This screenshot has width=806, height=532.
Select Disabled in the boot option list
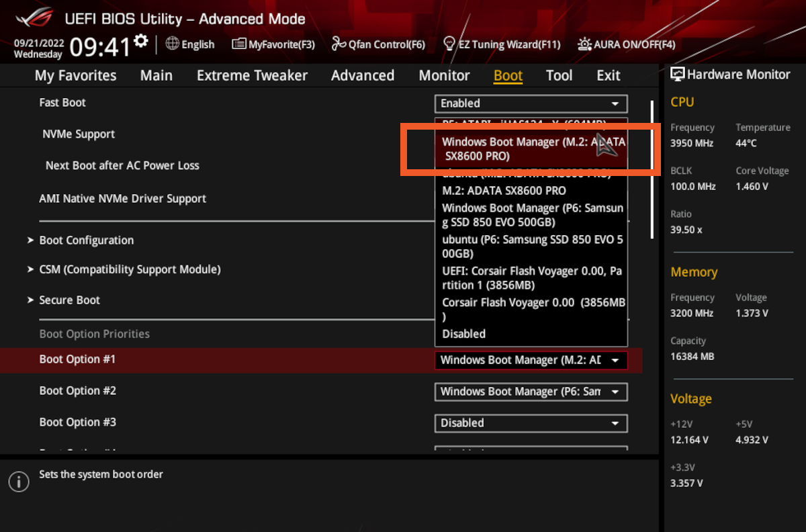pyautogui.click(x=463, y=334)
